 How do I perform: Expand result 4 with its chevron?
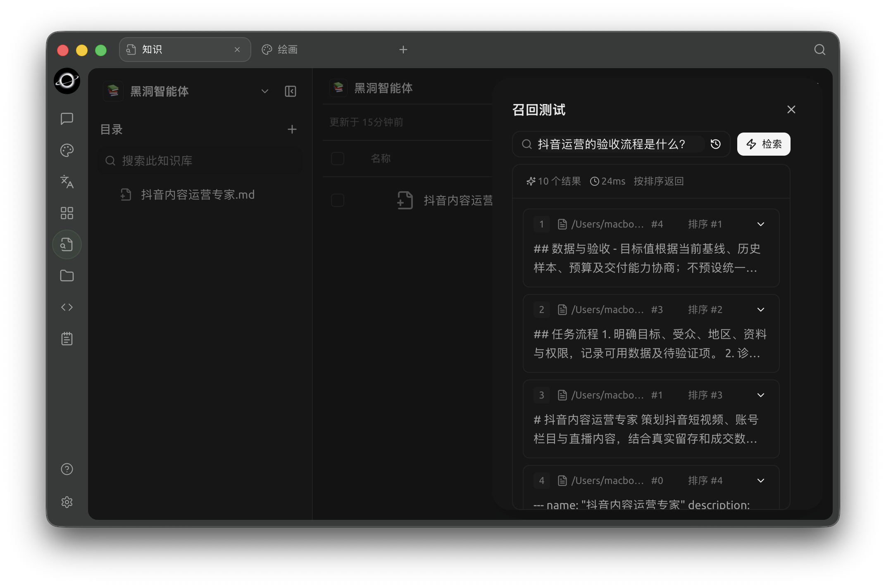click(x=761, y=481)
